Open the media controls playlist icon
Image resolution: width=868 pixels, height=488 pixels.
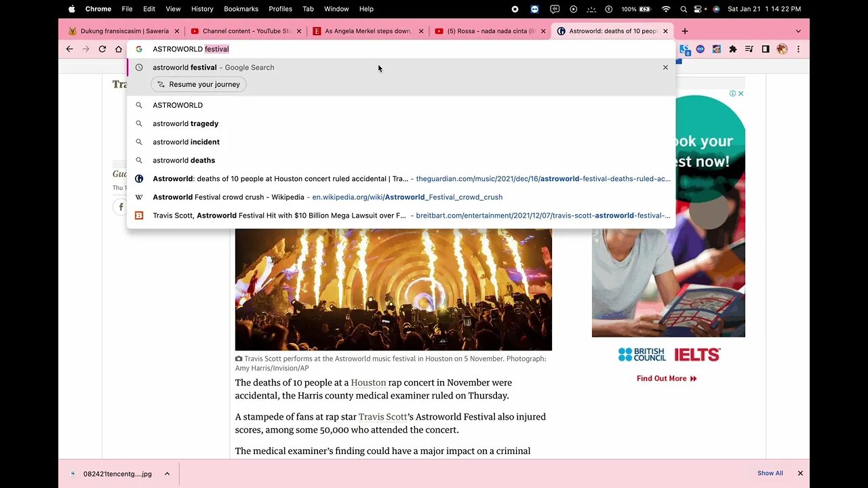749,49
